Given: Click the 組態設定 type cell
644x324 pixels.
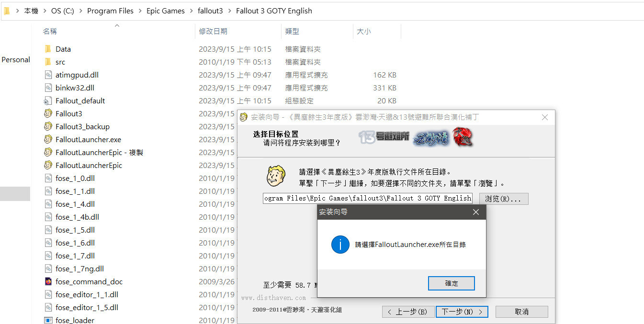Looking at the screenshot, I should [299, 101].
